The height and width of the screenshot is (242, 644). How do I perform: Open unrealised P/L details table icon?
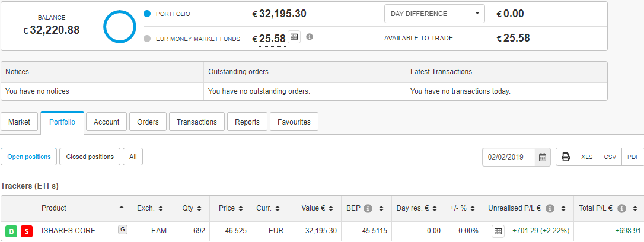(x=498, y=231)
